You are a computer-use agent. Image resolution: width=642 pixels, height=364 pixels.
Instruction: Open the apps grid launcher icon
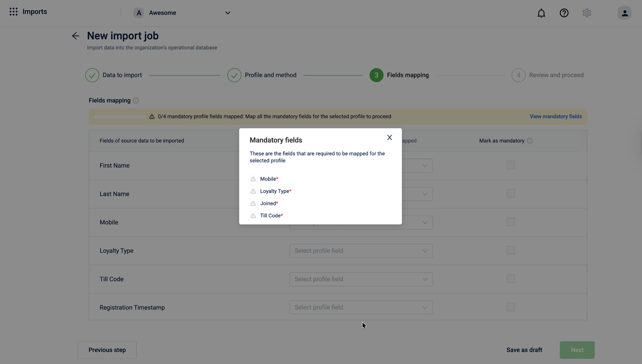[x=13, y=12]
